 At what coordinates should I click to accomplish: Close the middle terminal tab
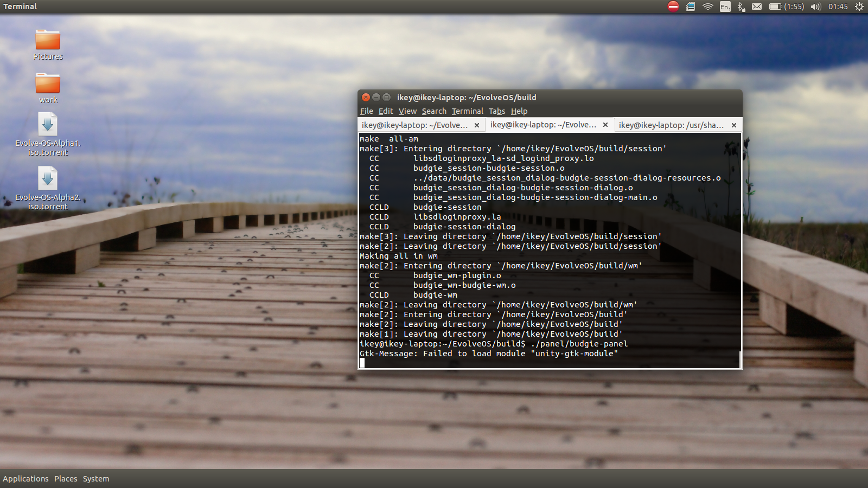tap(605, 125)
